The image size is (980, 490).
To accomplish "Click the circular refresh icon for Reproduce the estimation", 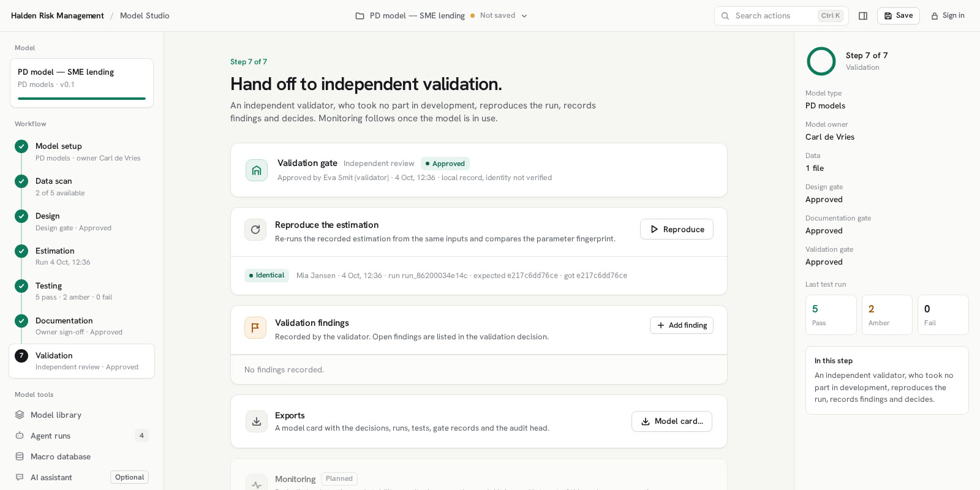I will click(255, 230).
